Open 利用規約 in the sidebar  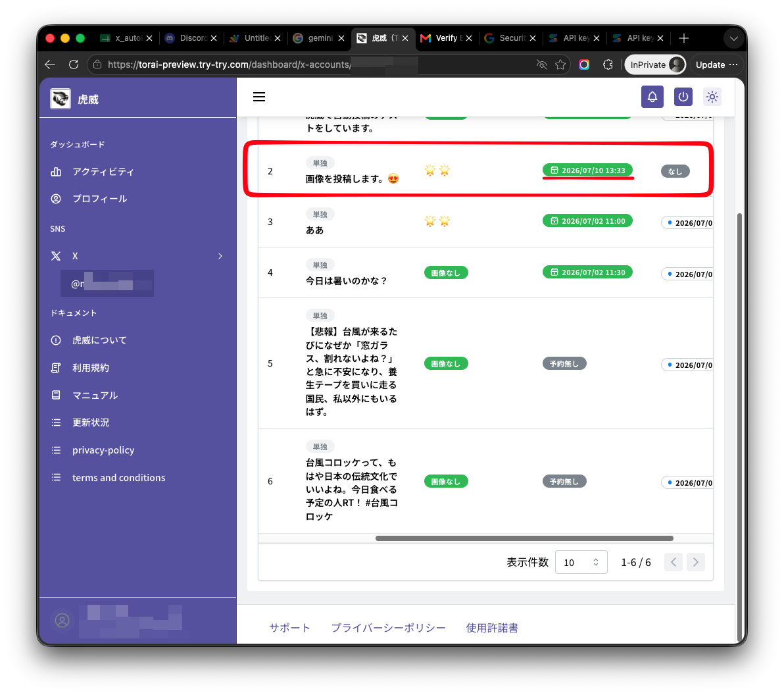(x=90, y=368)
